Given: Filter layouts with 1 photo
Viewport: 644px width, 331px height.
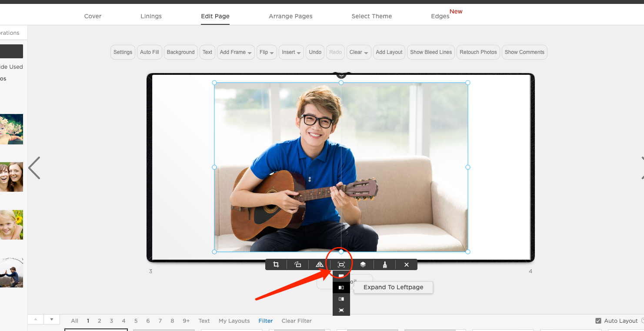Looking at the screenshot, I should coord(88,321).
